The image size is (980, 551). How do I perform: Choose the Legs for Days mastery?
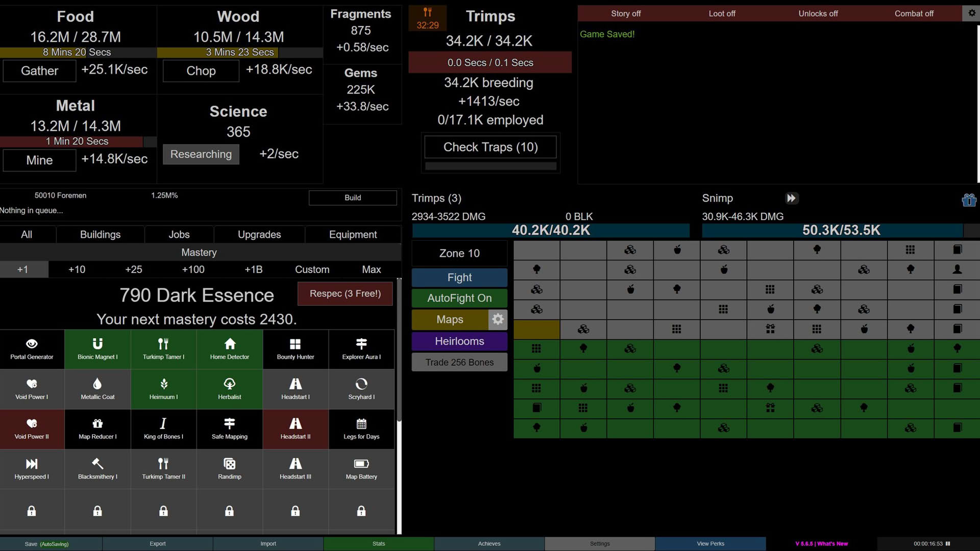pyautogui.click(x=361, y=429)
